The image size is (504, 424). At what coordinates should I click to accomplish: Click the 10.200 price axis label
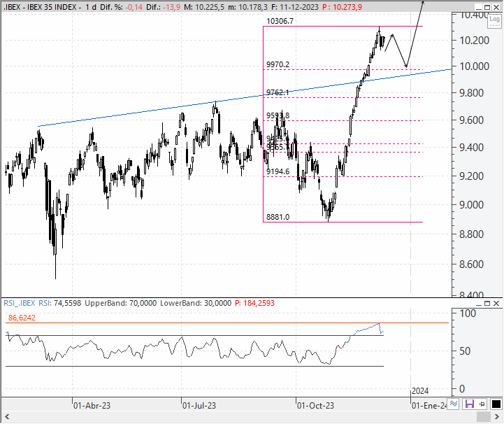(x=475, y=41)
